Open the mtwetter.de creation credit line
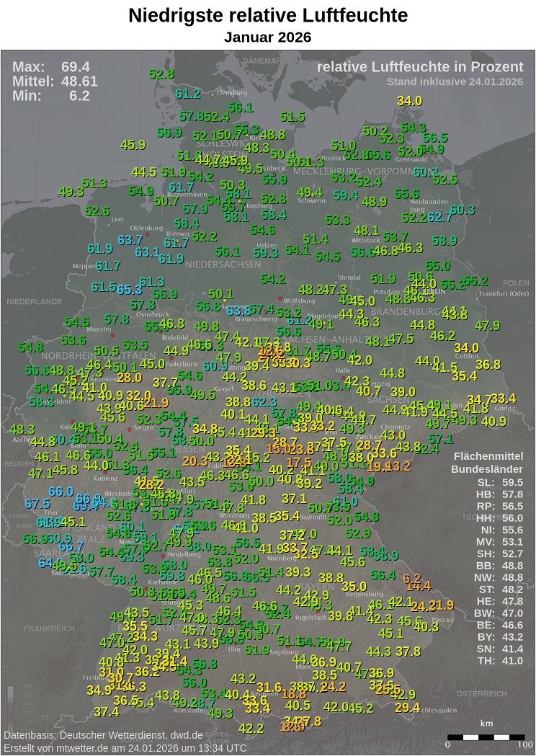Viewport: 536px width, 756px height. (125, 748)
